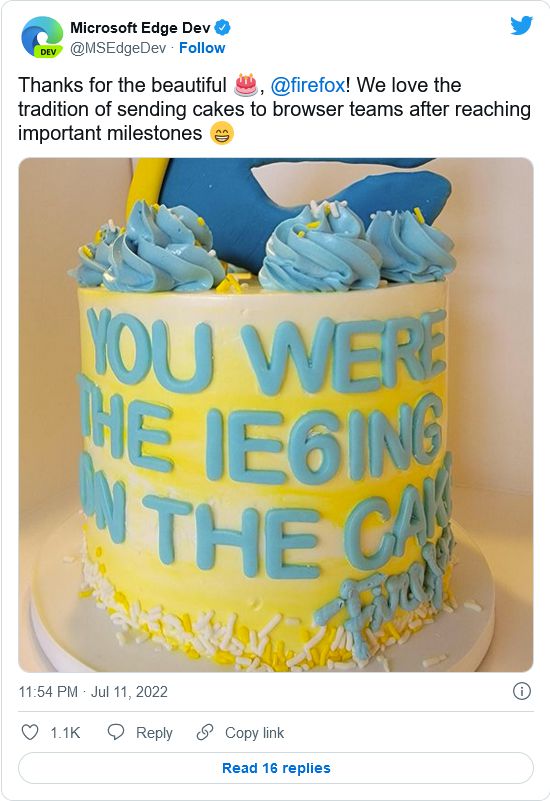
Task: Click the Twitter bird logo
Action: [x=521, y=26]
